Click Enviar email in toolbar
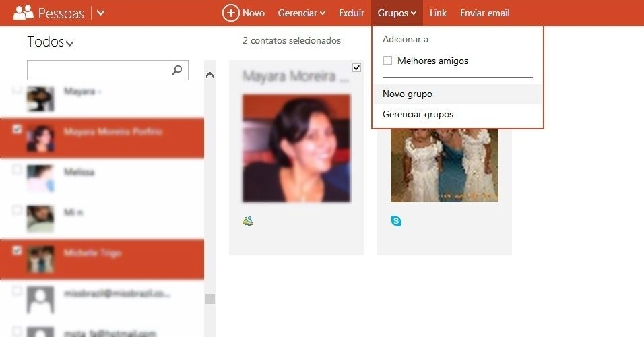This screenshot has width=644, height=337. click(484, 13)
